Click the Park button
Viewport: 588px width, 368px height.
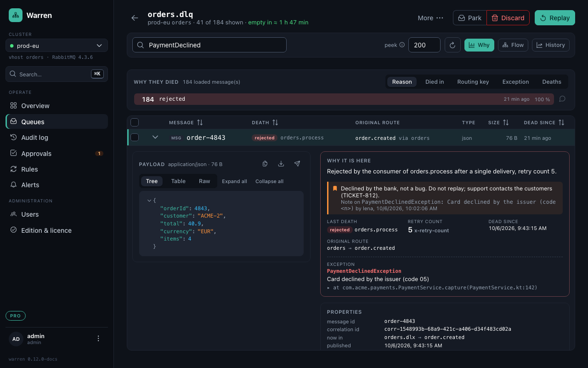point(470,18)
